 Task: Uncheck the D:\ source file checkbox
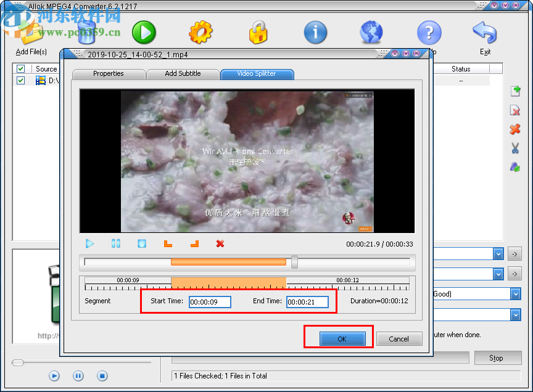tap(20, 80)
